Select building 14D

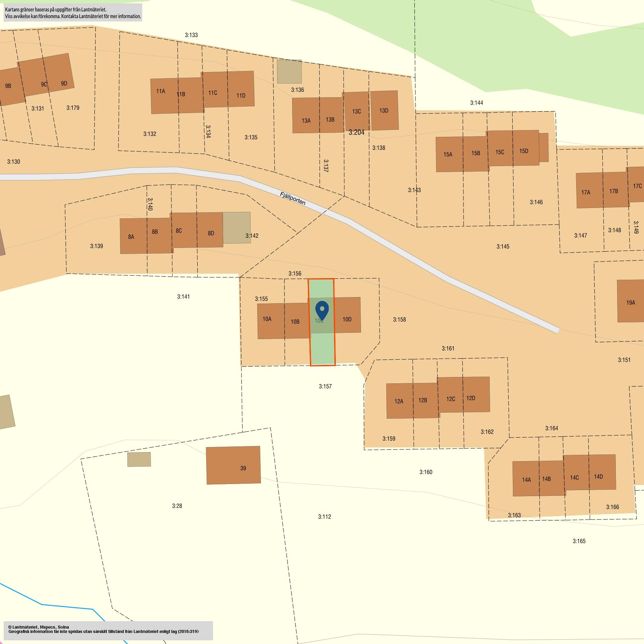tap(602, 472)
